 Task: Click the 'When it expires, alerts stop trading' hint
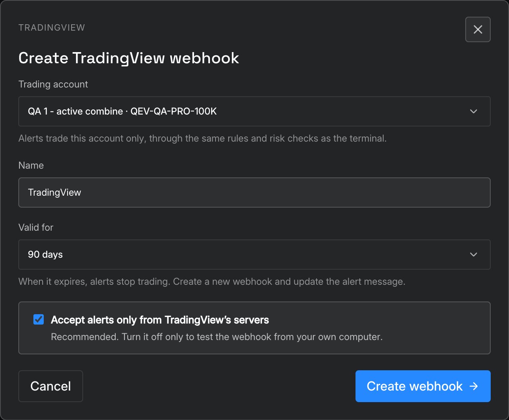(212, 282)
